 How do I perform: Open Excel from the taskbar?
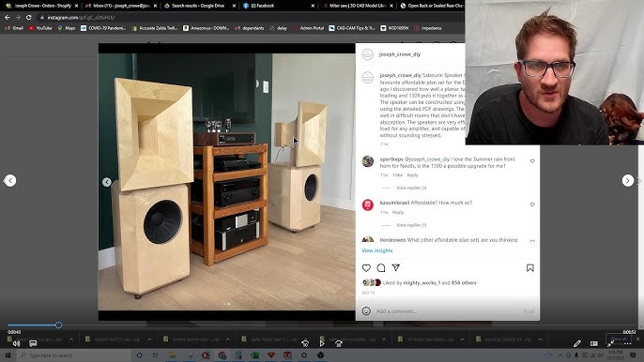[x=254, y=355]
